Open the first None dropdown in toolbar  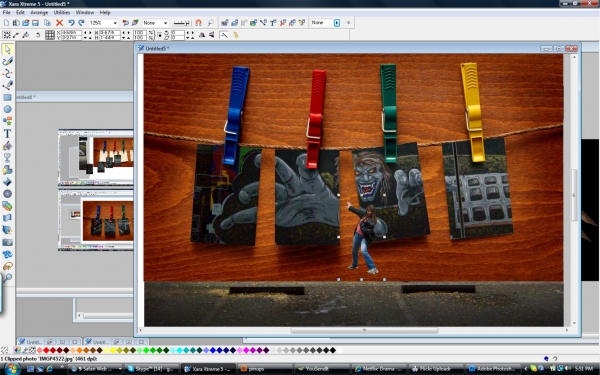(x=165, y=23)
